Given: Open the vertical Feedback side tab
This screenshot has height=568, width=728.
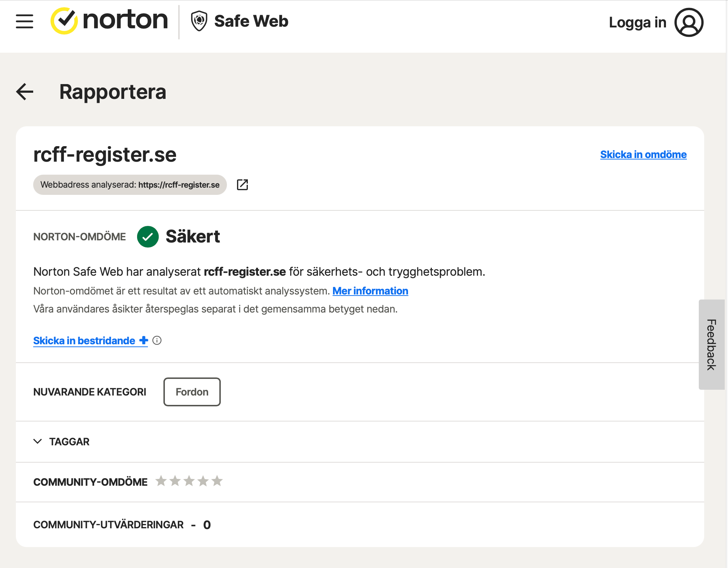Looking at the screenshot, I should (x=711, y=345).
